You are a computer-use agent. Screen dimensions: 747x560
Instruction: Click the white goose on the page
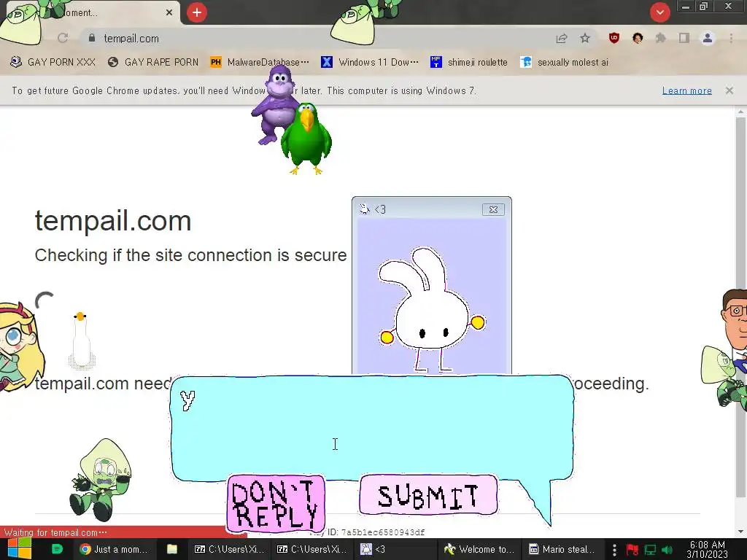[82, 340]
